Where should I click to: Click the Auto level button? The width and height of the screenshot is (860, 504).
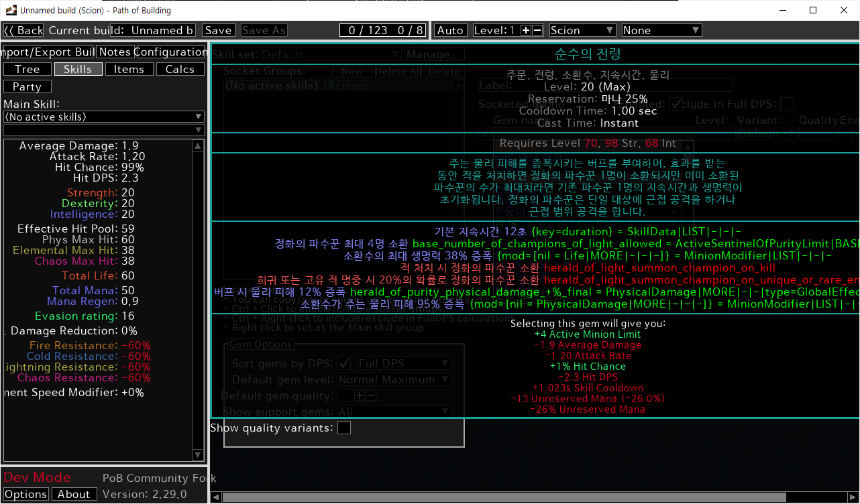coord(450,30)
